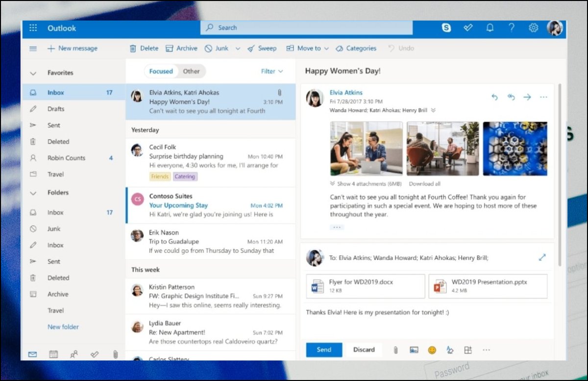
Task: Open People module icon at bottom
Action: tap(74, 354)
